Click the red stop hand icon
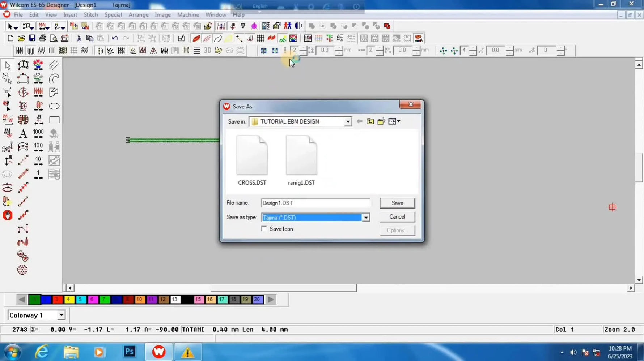The image size is (644, 361). point(7,215)
